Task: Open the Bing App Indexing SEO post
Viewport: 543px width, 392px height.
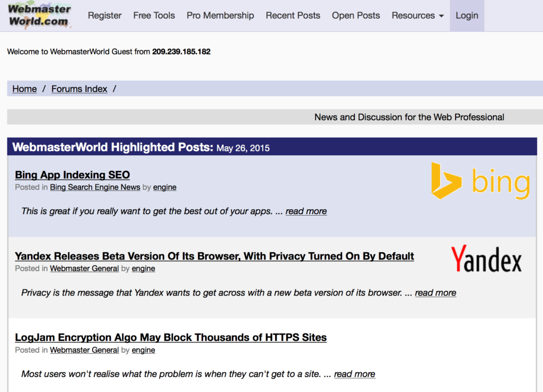Action: [x=72, y=175]
